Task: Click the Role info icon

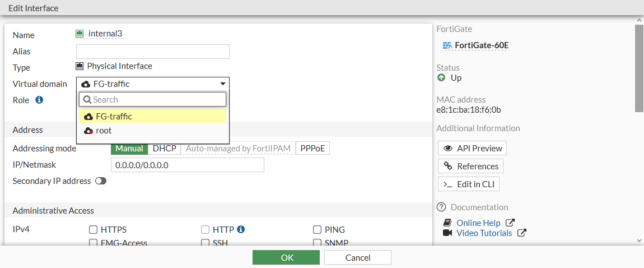Action: [x=39, y=100]
